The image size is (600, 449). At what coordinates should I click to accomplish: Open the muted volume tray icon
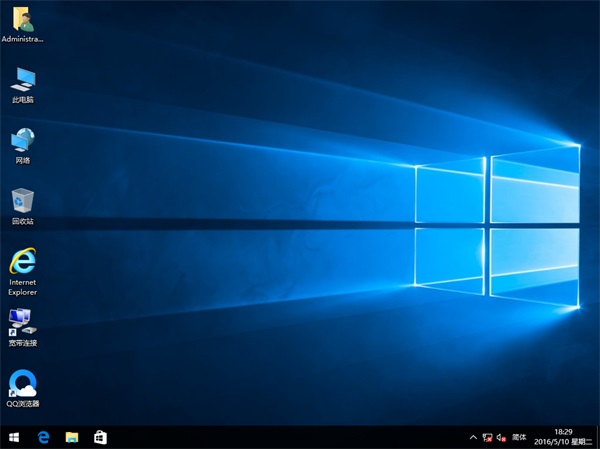(x=502, y=437)
